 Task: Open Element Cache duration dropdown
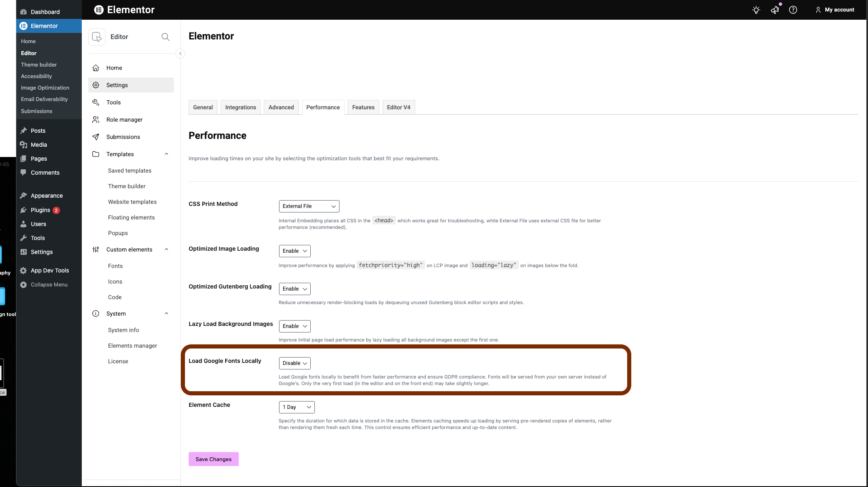point(296,407)
